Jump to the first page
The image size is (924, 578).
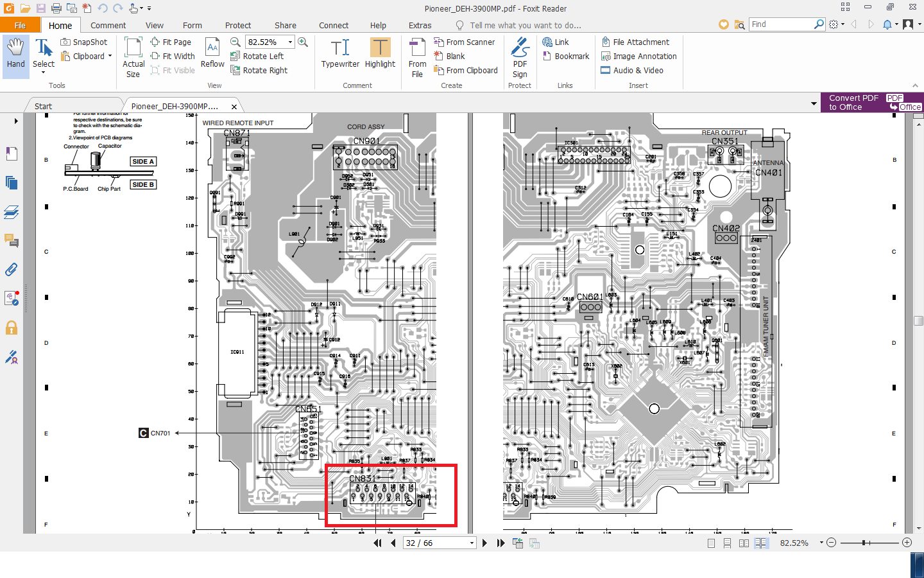point(377,543)
